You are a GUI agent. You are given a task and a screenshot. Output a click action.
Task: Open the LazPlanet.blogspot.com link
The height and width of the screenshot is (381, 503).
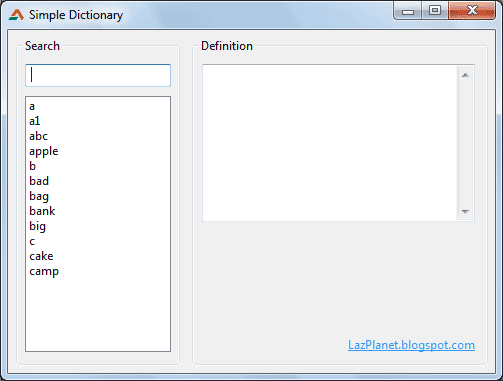click(411, 345)
